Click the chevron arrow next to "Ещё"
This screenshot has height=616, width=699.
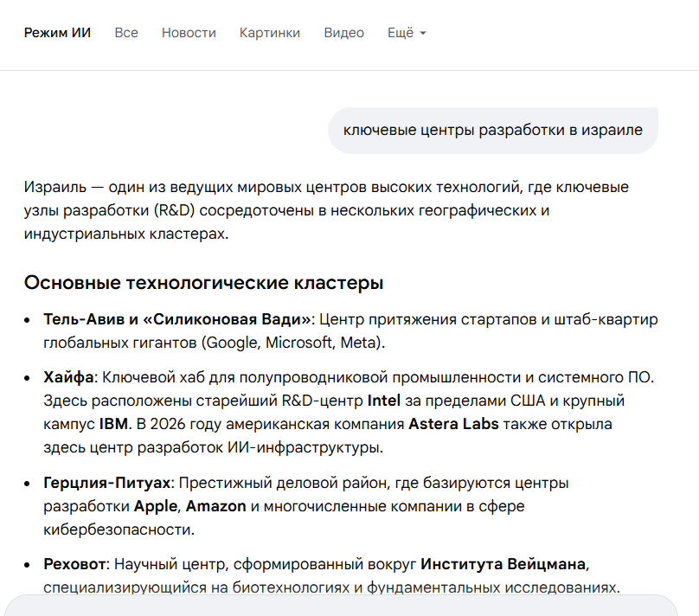pyautogui.click(x=421, y=34)
